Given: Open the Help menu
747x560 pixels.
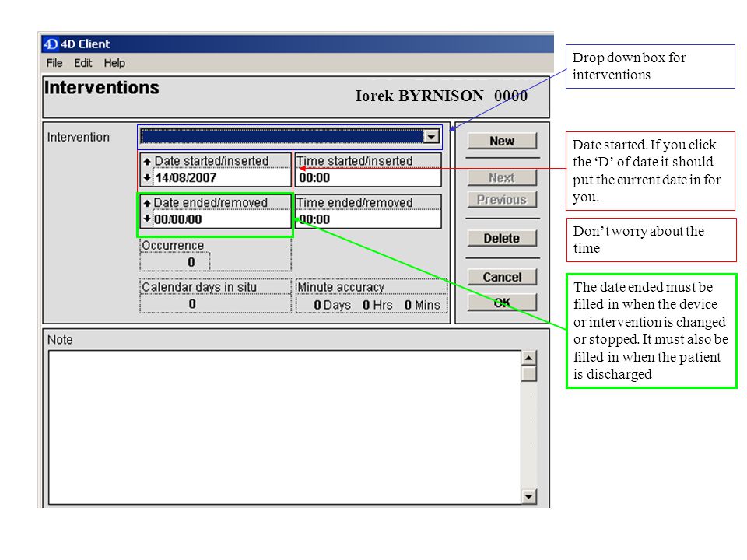Looking at the screenshot, I should (x=114, y=63).
